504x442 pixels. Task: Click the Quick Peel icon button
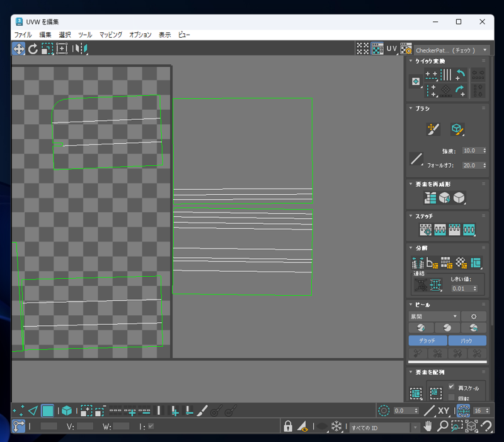pos(421,328)
